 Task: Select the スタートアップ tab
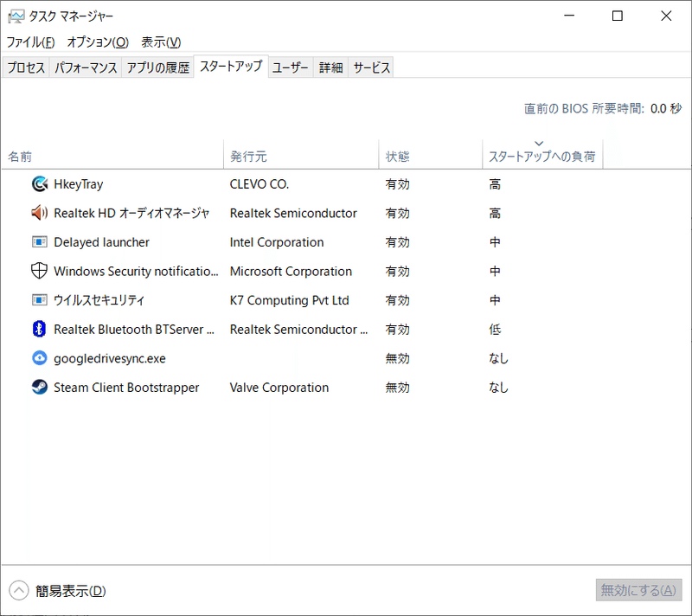231,67
